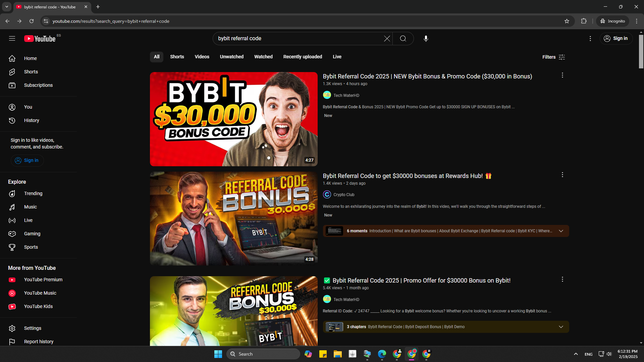Open the Settings three-dot menu near Sign in
Screen dimensions: 644x362
pos(590,39)
